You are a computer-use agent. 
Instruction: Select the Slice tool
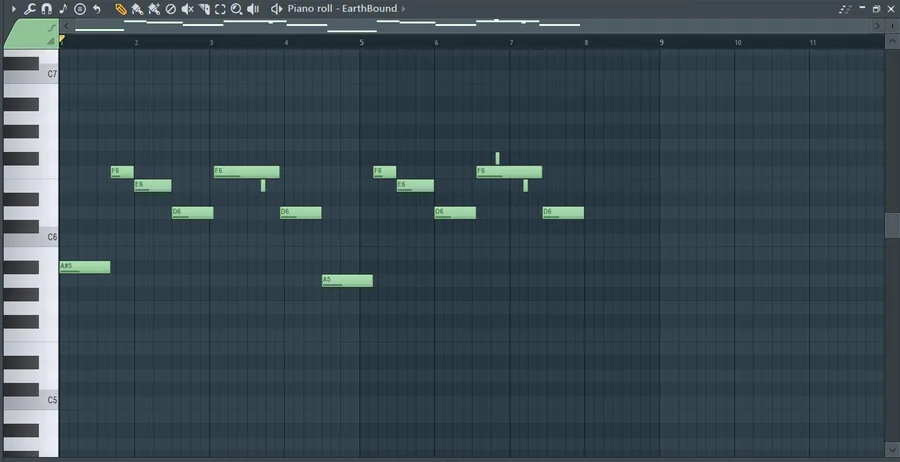pyautogui.click(x=204, y=9)
